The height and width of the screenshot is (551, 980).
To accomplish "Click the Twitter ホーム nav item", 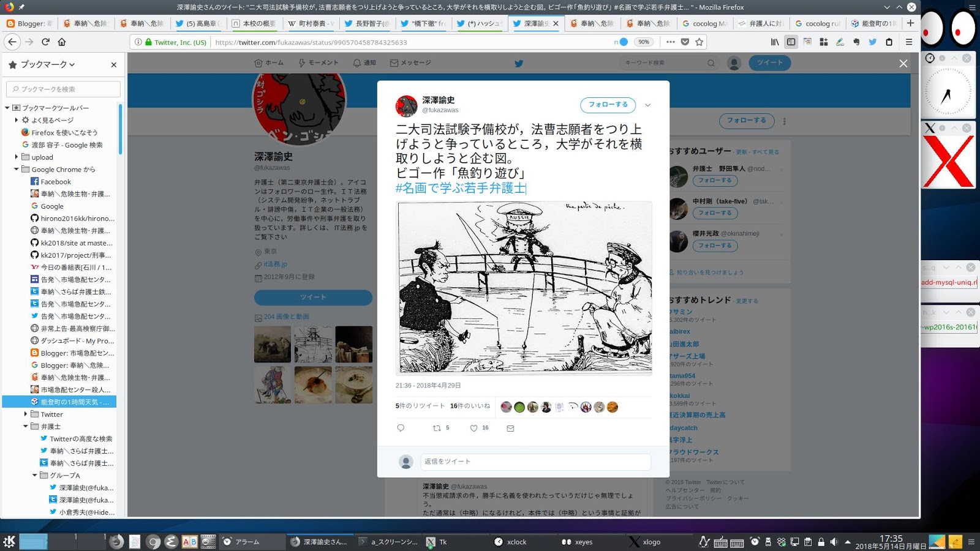I will pyautogui.click(x=269, y=62).
